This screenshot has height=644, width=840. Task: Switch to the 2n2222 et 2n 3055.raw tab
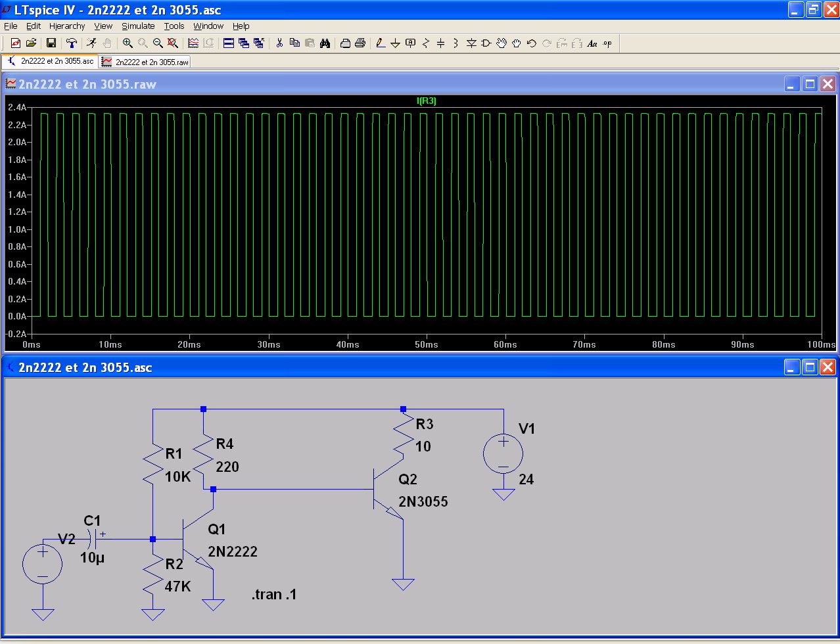146,62
